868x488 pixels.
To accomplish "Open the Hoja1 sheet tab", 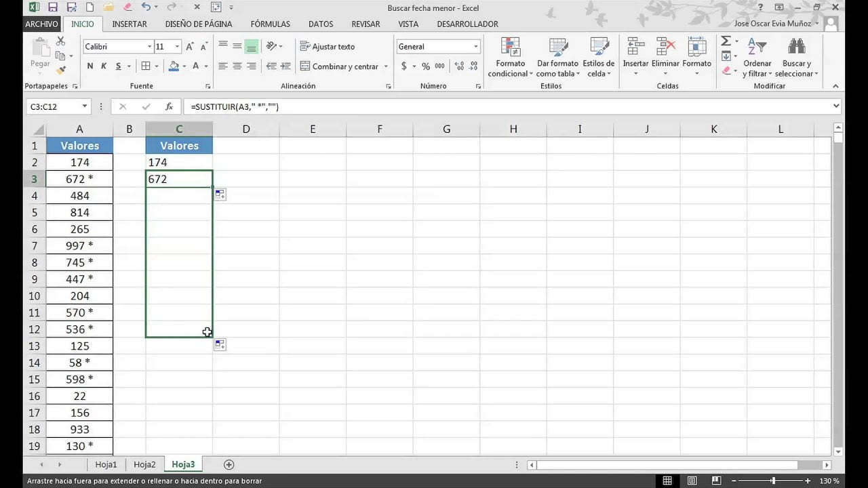I will point(106,464).
